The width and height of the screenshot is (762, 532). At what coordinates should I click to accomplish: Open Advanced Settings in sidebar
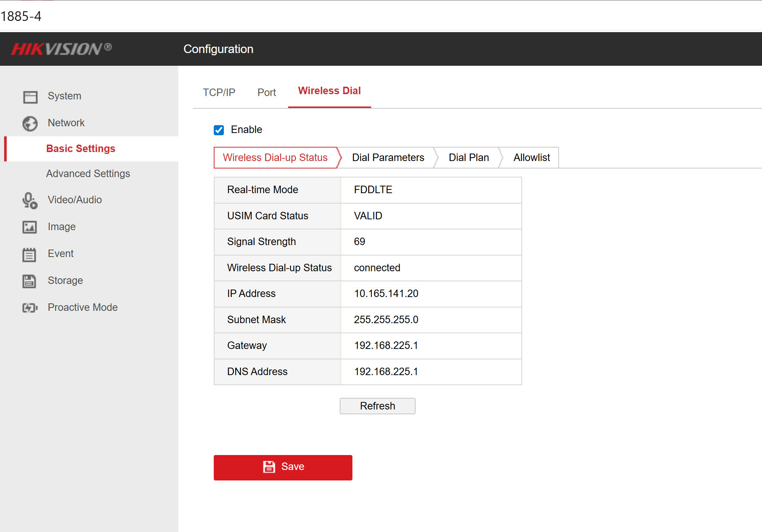[88, 174]
